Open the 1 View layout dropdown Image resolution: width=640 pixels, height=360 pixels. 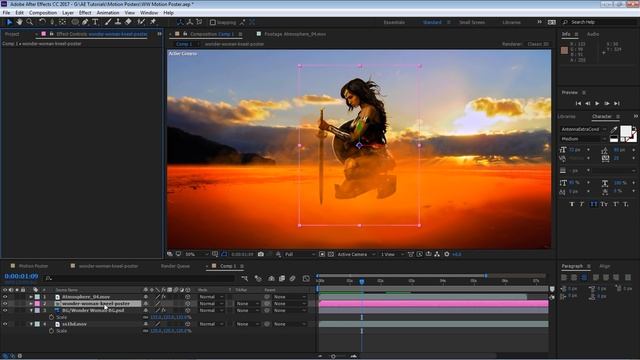click(x=392, y=254)
